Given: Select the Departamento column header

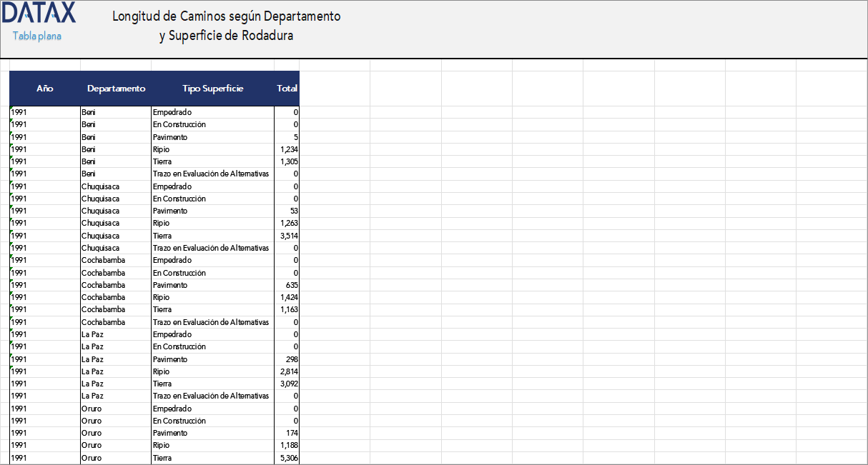Looking at the screenshot, I should [x=116, y=89].
